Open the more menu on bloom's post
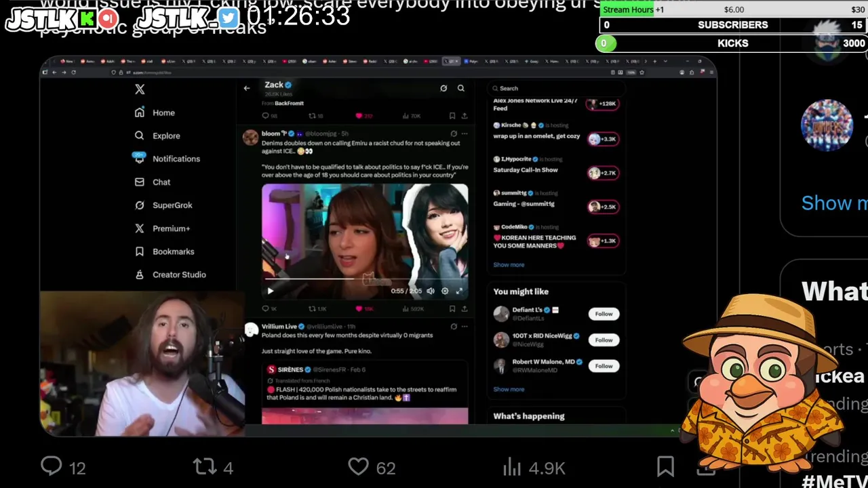 [465, 134]
